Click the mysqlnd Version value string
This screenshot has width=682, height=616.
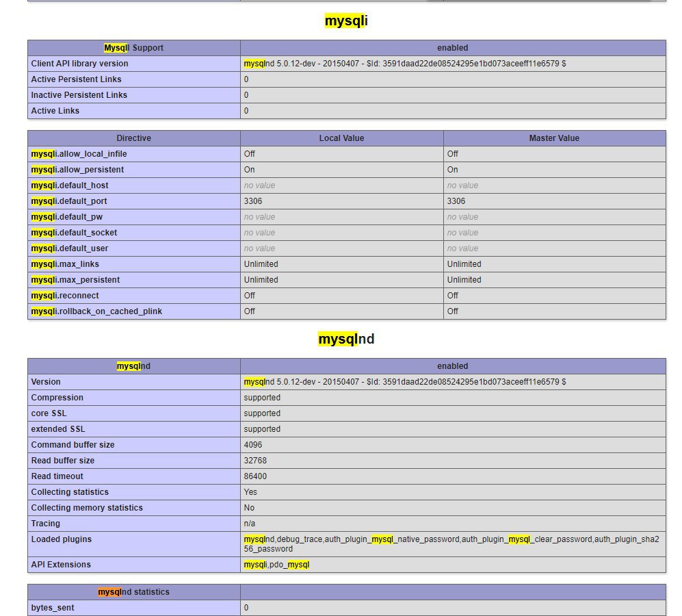coord(405,382)
